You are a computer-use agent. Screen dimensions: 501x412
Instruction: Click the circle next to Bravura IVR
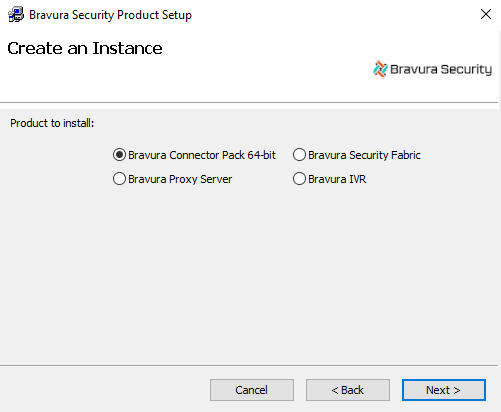299,179
